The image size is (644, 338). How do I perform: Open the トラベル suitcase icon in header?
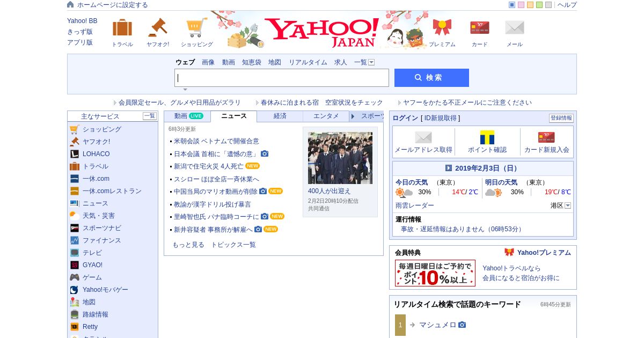[122, 27]
